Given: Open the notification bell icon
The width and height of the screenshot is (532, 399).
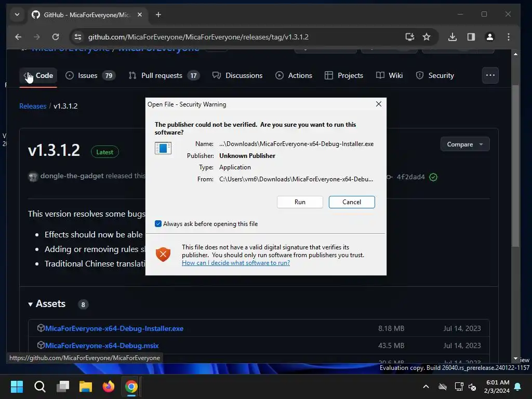Looking at the screenshot, I should click(x=518, y=387).
